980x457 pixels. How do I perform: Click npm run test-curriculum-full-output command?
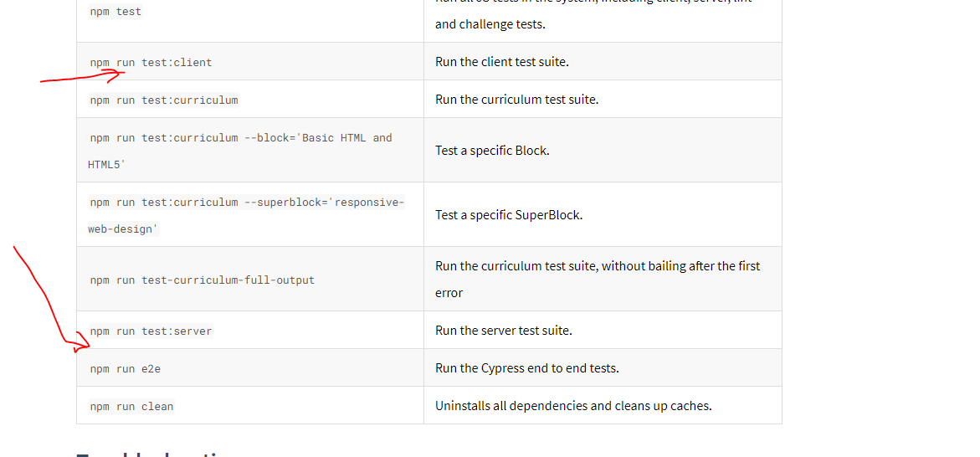(x=202, y=280)
